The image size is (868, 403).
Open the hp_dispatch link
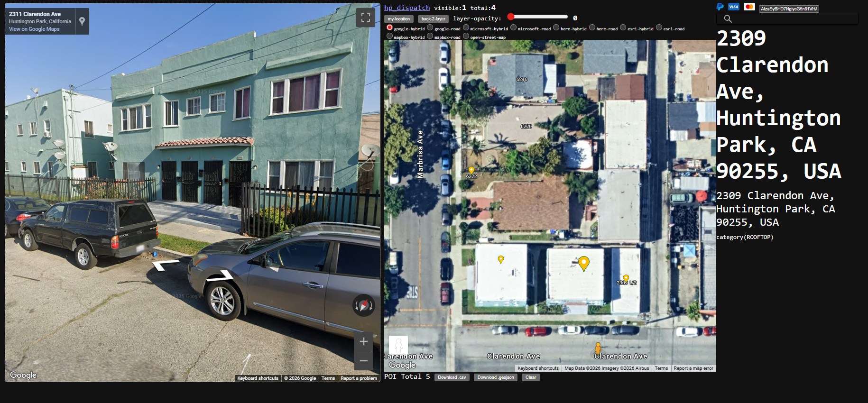click(406, 8)
